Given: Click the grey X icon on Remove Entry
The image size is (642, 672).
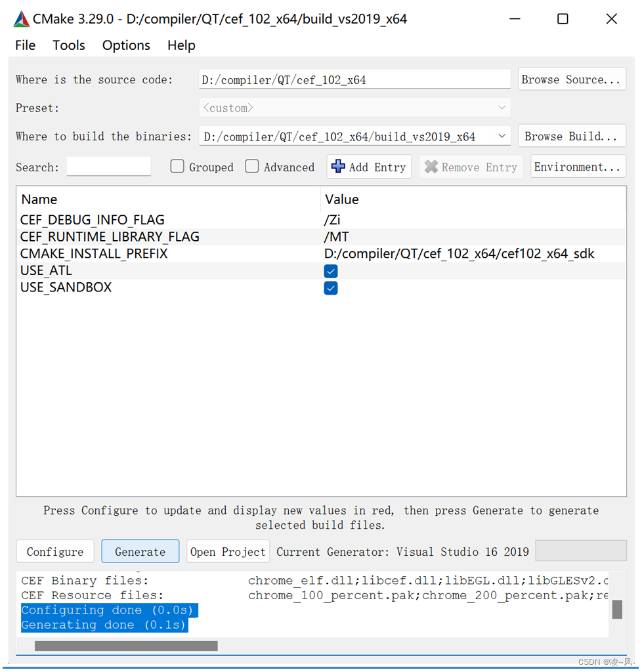Looking at the screenshot, I should (431, 167).
